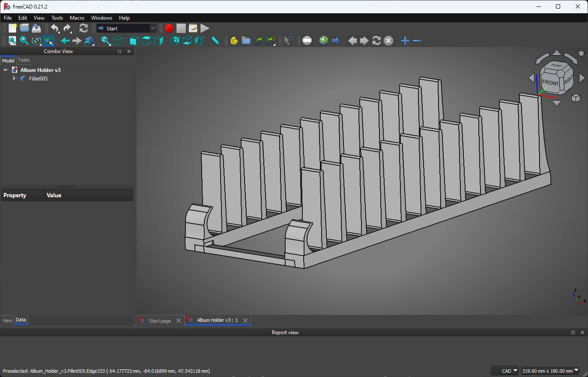Select the measure distance ruler tool
Viewport: 588px width, 377px height.
click(215, 41)
